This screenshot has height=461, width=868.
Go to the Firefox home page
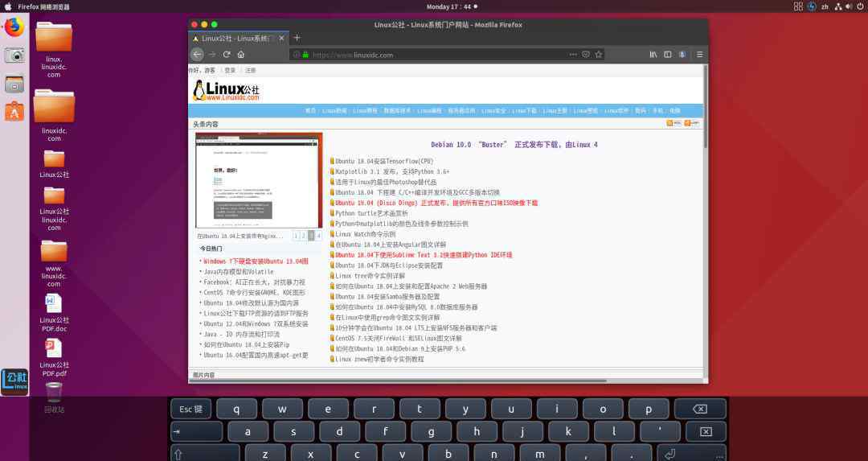point(241,54)
